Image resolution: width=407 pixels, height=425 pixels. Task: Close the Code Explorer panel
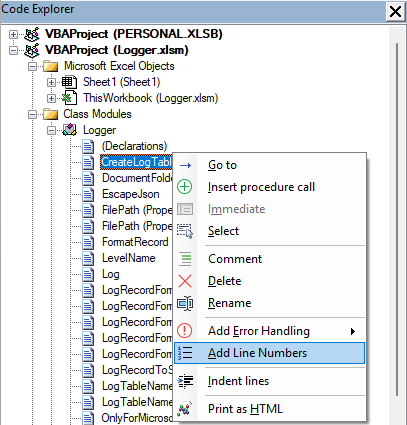coord(395,12)
